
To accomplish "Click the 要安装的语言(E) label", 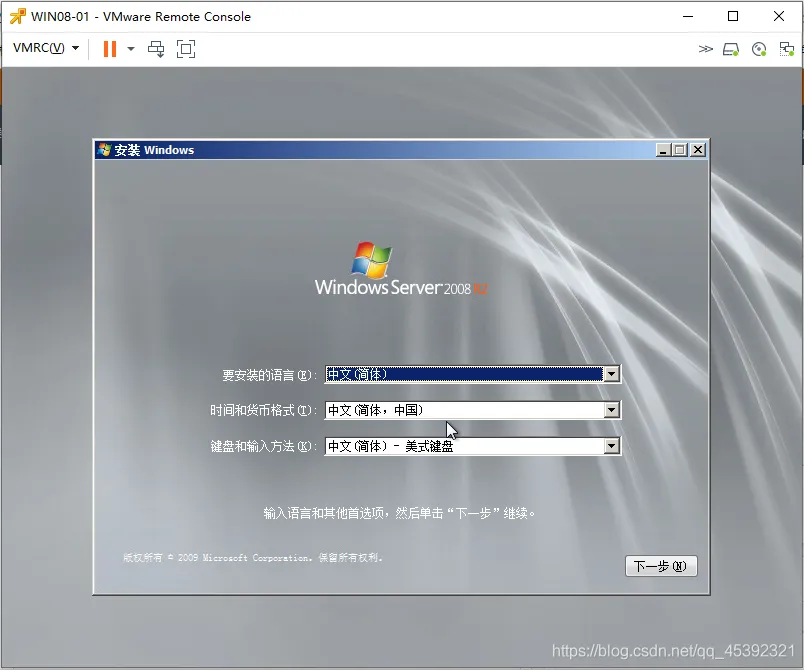I will tap(270, 375).
